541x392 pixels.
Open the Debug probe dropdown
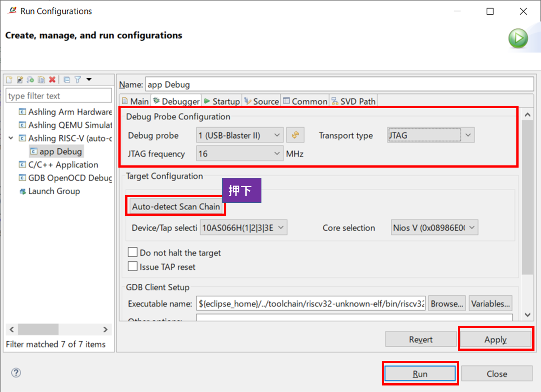click(277, 135)
